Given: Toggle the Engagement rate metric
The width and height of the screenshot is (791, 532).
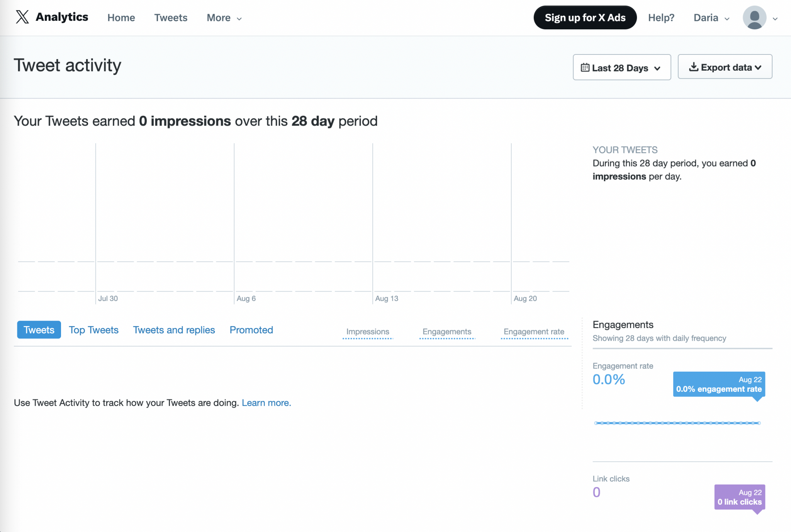Looking at the screenshot, I should pyautogui.click(x=534, y=331).
